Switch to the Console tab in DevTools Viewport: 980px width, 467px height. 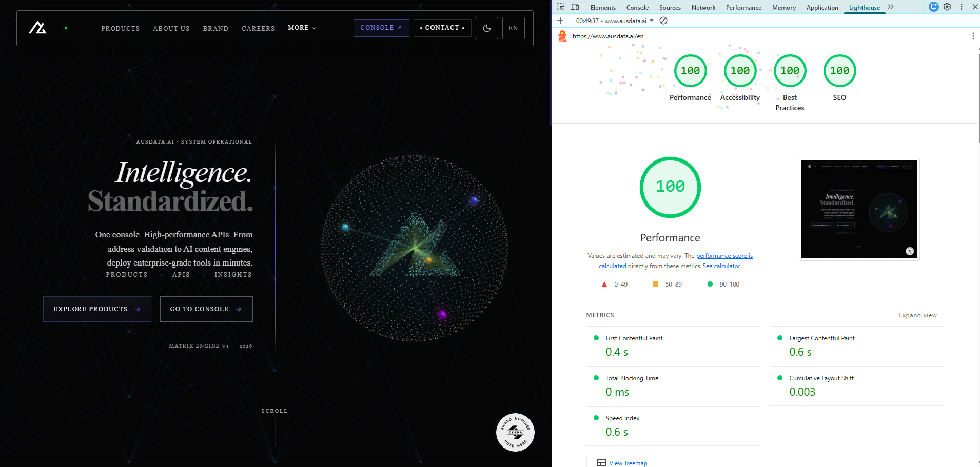(x=637, y=8)
